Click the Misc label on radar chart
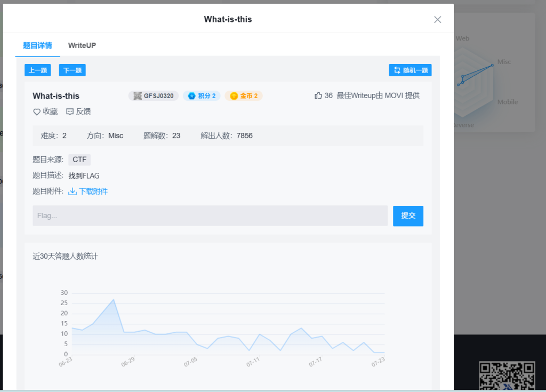 504,62
